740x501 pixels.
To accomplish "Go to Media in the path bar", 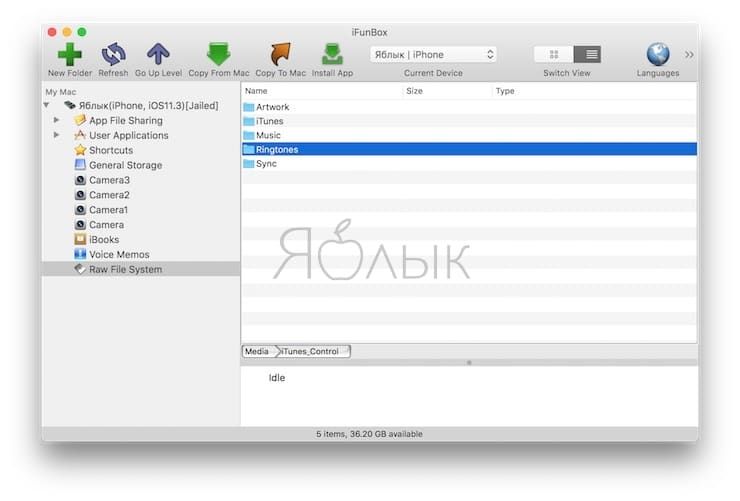I will point(257,351).
